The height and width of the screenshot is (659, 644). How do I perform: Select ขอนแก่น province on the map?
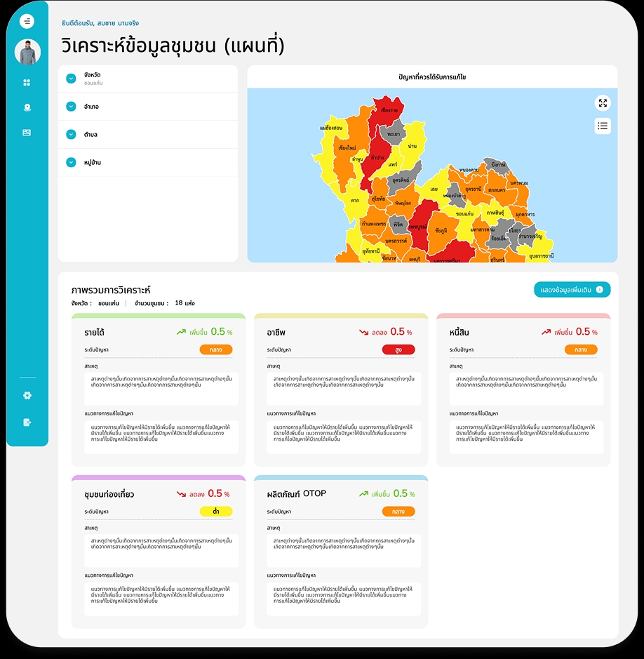(x=464, y=213)
